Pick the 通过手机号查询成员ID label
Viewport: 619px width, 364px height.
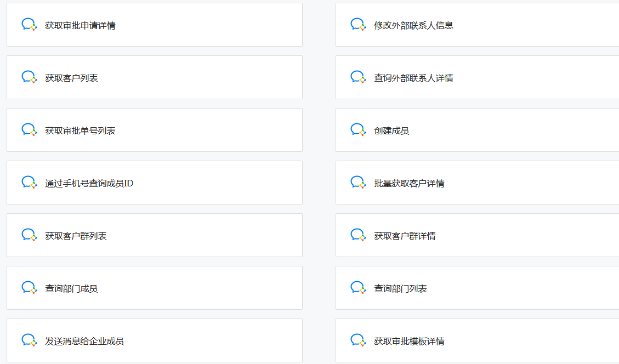[89, 183]
